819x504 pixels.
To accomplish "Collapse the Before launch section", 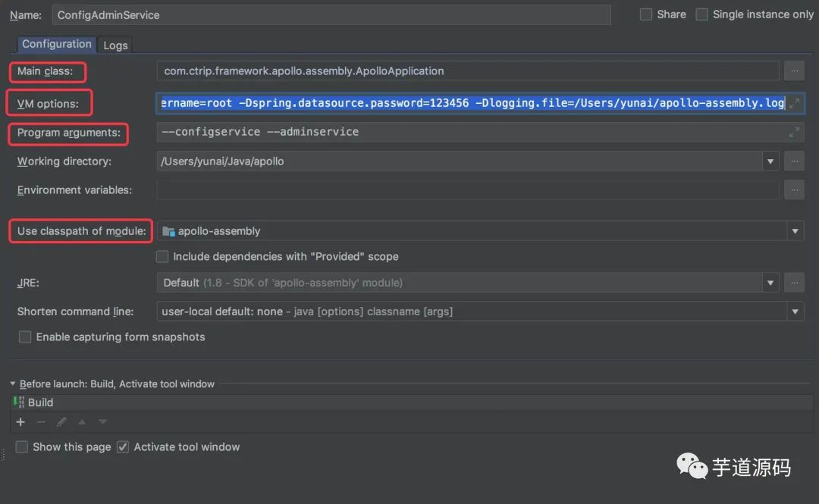I will pyautogui.click(x=13, y=383).
